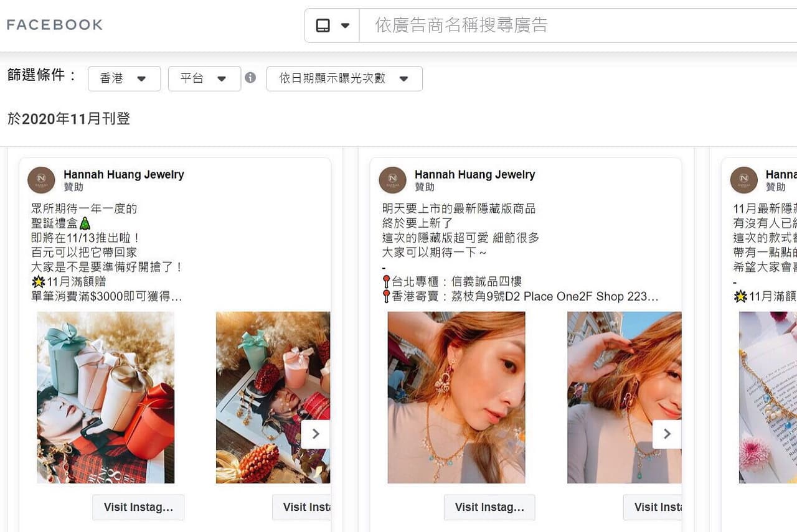This screenshot has height=532, width=797.
Task: Advance the gift box ad carousel
Action: pyautogui.click(x=316, y=434)
